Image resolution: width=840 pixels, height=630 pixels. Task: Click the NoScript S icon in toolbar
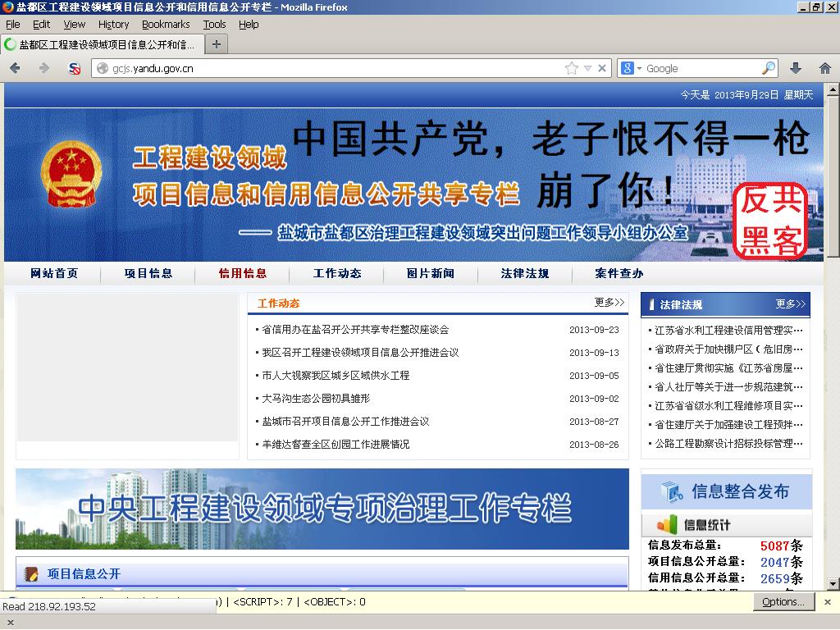pos(75,69)
